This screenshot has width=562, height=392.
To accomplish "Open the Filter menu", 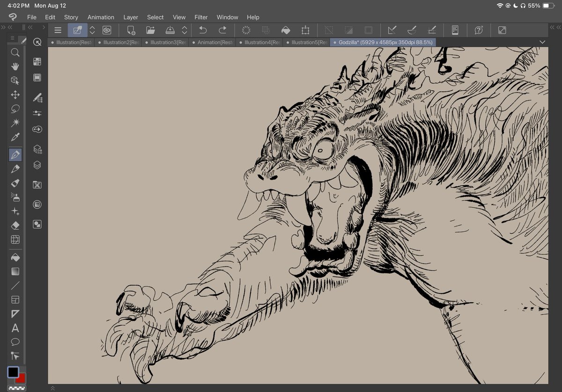I will pos(201,17).
